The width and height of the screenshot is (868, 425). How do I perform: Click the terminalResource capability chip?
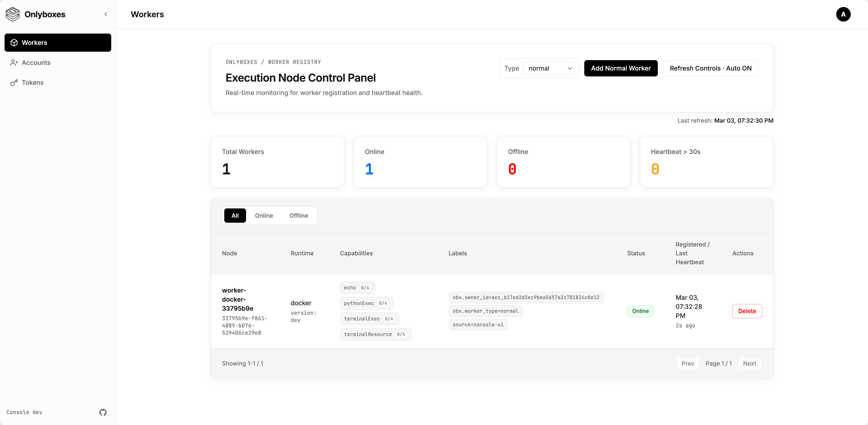pos(375,335)
